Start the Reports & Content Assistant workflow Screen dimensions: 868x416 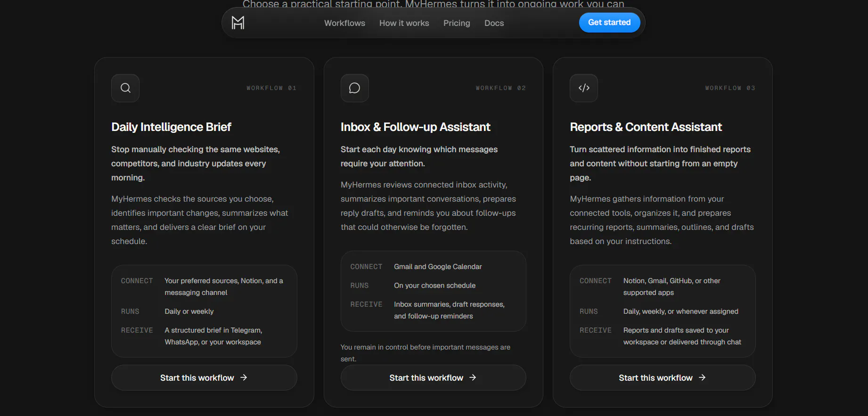pos(663,377)
